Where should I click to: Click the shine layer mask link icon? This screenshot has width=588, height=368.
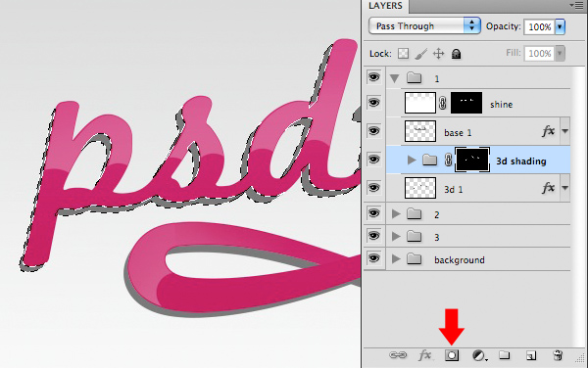click(443, 103)
